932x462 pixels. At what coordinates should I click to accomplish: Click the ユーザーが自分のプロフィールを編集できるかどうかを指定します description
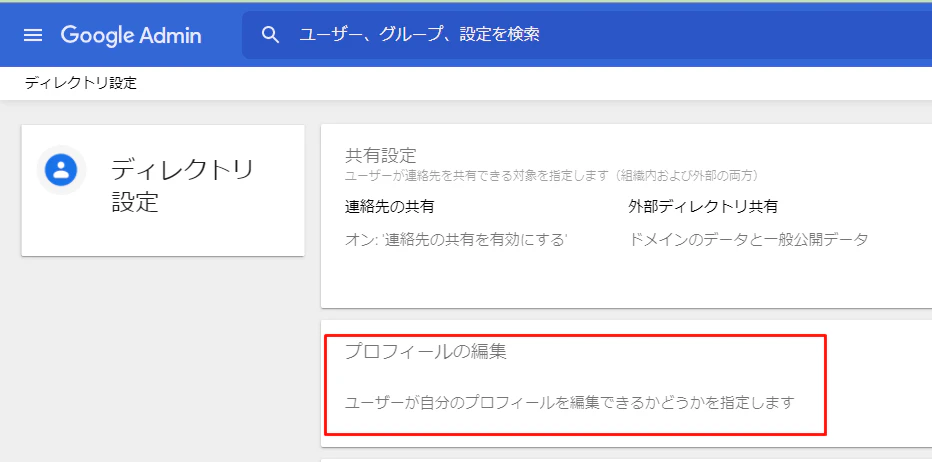point(569,403)
